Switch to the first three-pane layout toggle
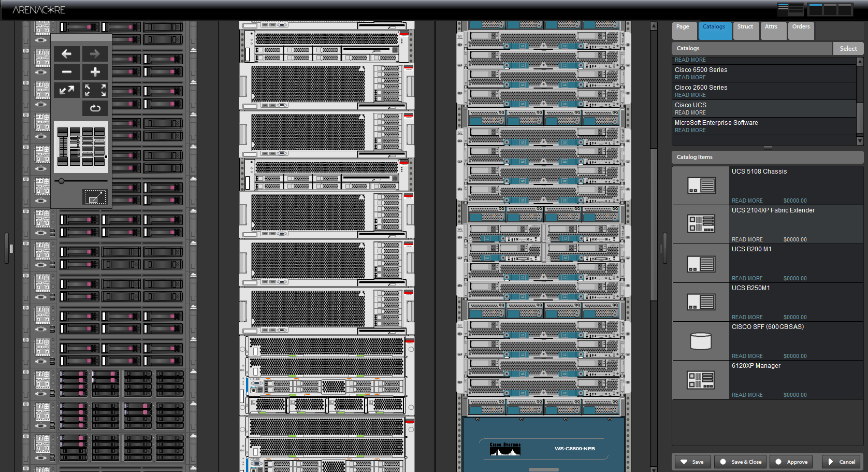868x472 pixels. (x=815, y=9)
